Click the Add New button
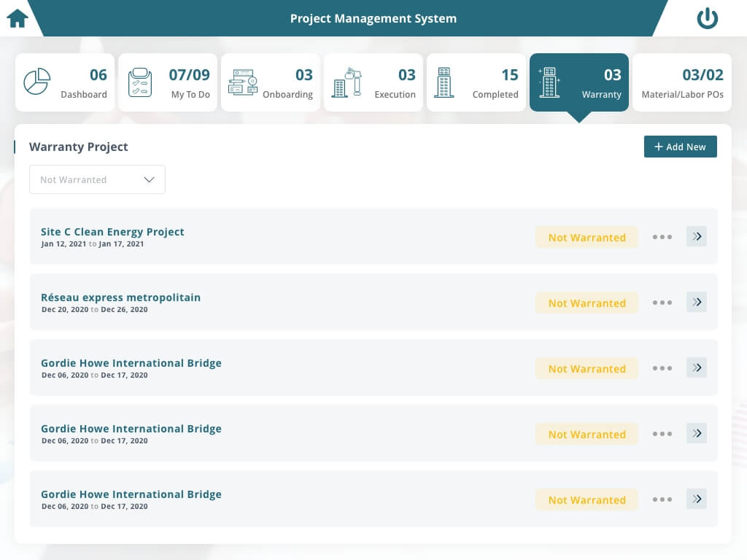The image size is (747, 560). click(681, 147)
